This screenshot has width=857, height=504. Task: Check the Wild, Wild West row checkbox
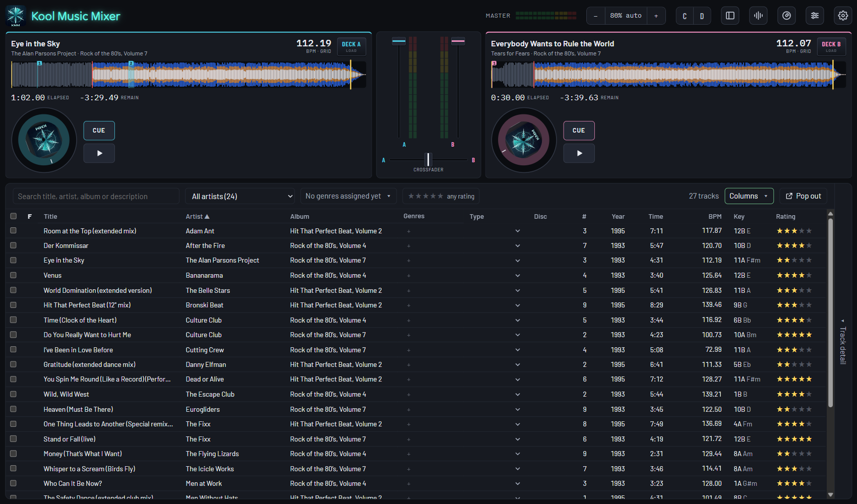coord(14,394)
